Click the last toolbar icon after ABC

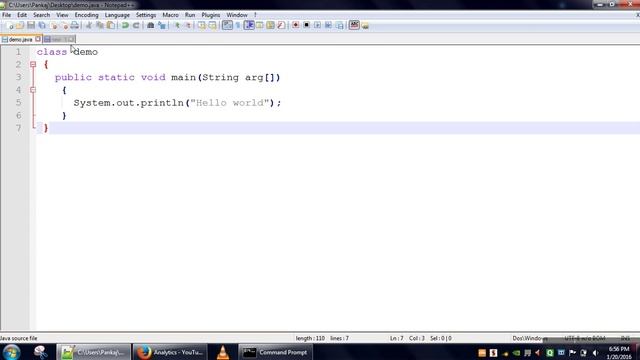pyautogui.click(x=365, y=26)
